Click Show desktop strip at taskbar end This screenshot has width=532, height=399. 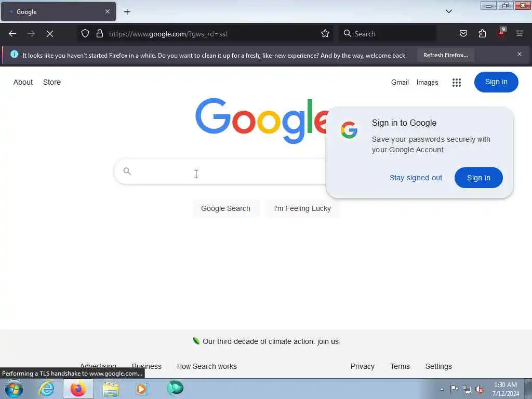528,389
